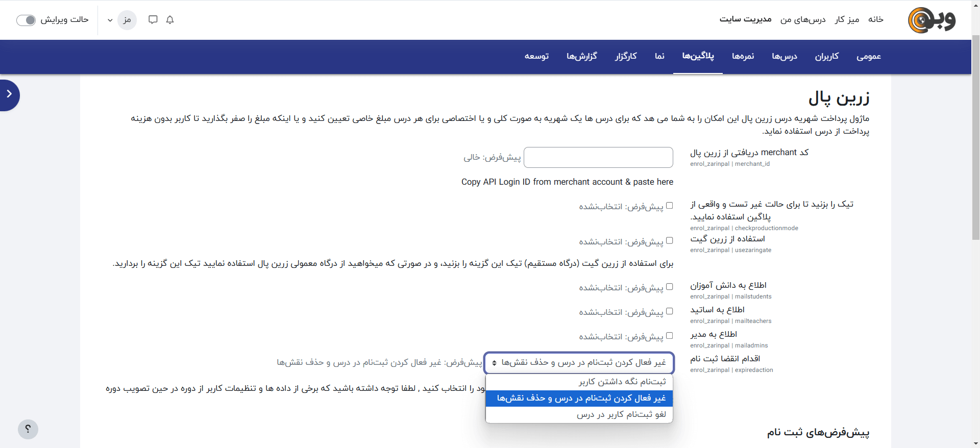The height and width of the screenshot is (448, 980).
Task: Click the site logo in header
Action: pos(932,20)
